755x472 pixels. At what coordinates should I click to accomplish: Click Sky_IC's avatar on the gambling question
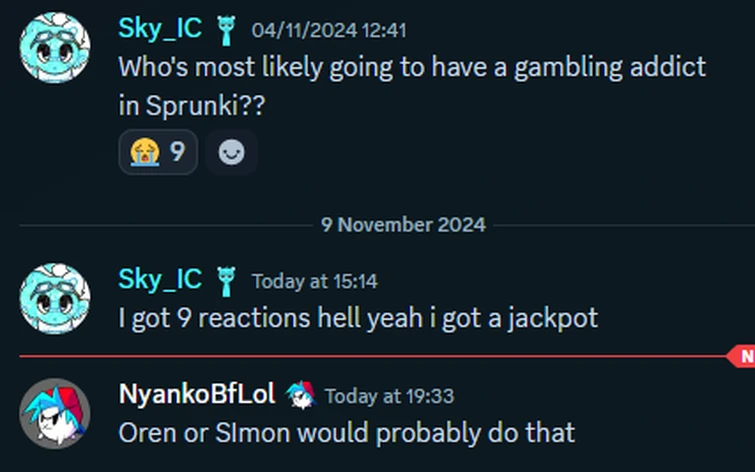click(x=56, y=48)
